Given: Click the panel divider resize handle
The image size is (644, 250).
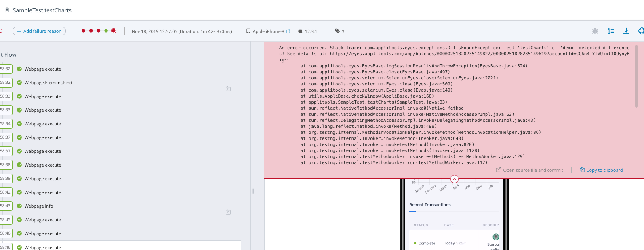Looking at the screenshot, I should [x=253, y=191].
